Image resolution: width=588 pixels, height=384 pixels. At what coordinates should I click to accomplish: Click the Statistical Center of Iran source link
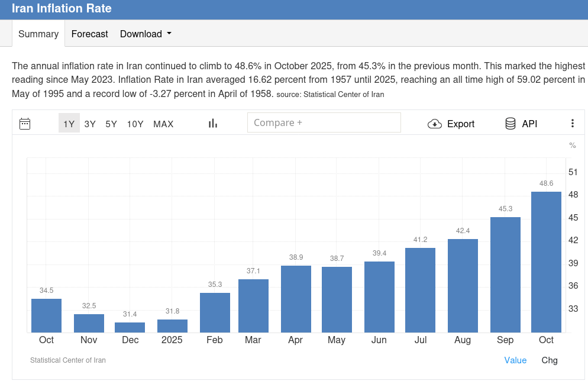[344, 95]
